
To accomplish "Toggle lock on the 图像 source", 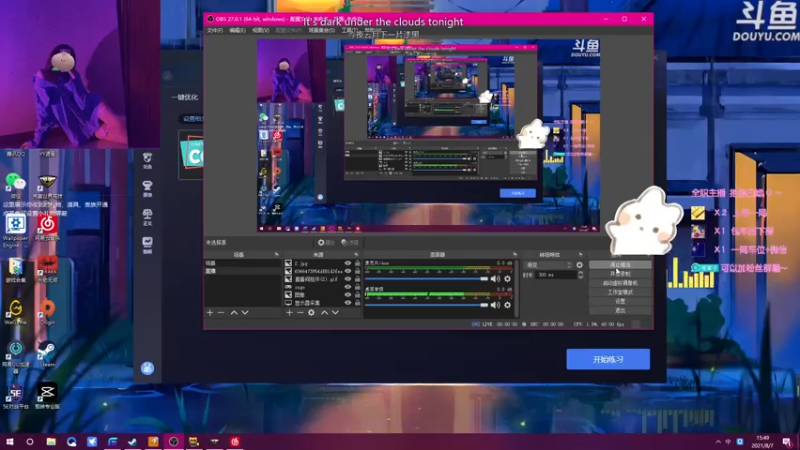I will click(358, 295).
